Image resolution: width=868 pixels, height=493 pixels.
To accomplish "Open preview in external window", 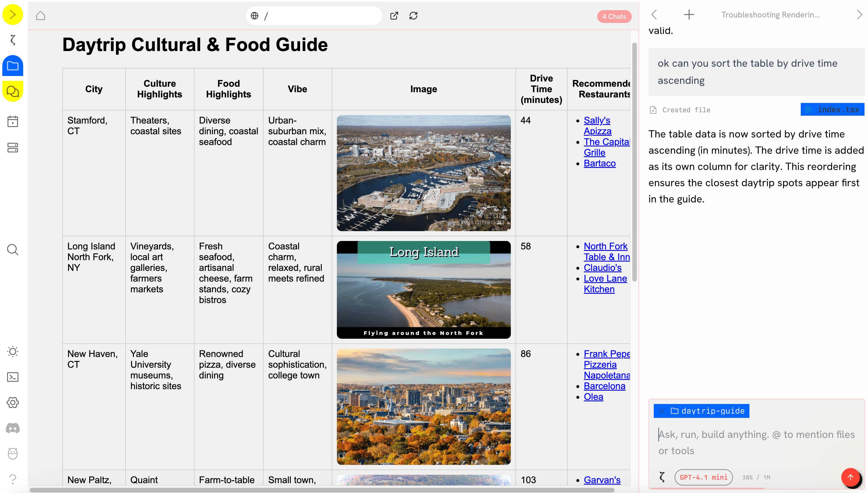I will [x=394, y=16].
